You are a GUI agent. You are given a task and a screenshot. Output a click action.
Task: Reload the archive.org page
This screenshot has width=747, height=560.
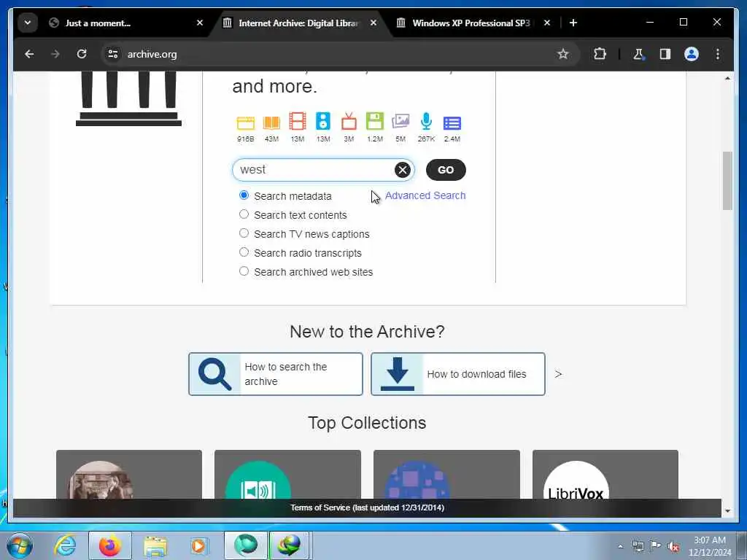(82, 54)
